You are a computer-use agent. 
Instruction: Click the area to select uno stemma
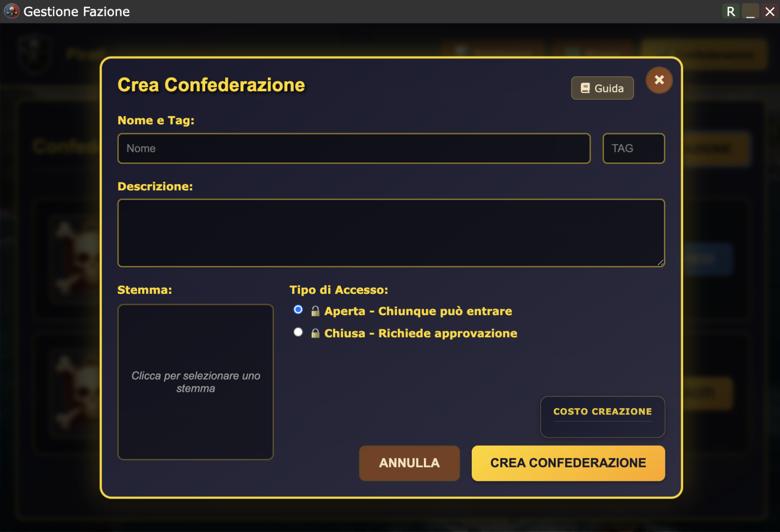[195, 382]
